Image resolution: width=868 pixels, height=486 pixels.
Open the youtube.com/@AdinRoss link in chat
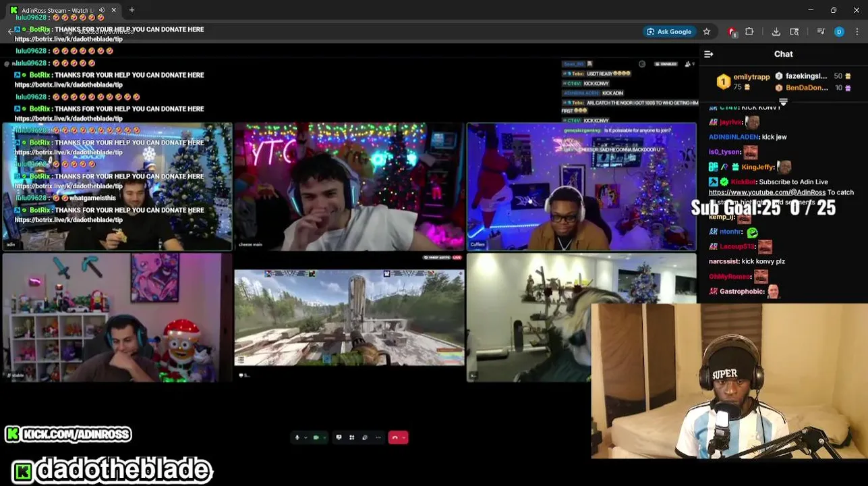pyautogui.click(x=767, y=192)
